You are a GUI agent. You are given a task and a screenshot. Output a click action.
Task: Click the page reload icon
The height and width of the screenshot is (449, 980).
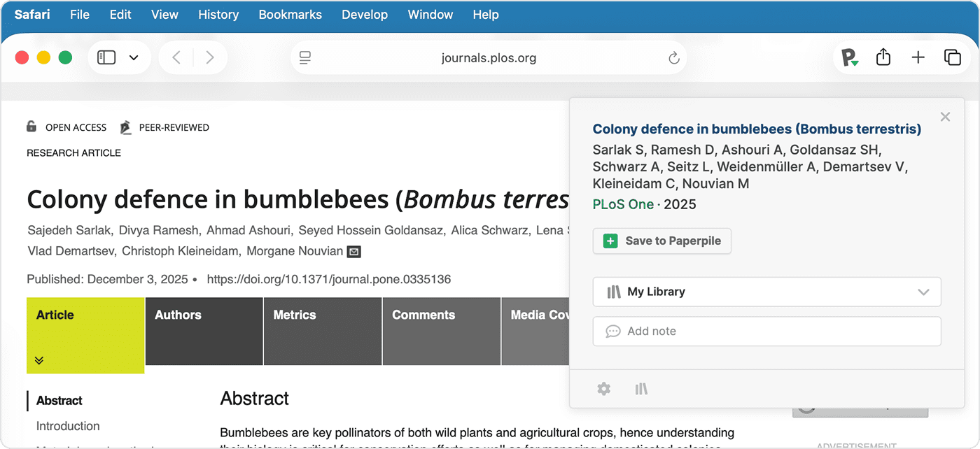click(x=674, y=58)
